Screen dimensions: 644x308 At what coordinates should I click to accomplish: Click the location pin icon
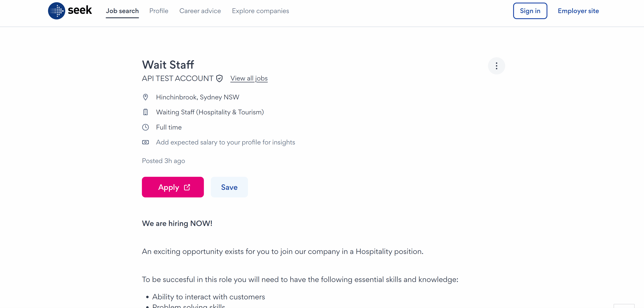click(145, 97)
